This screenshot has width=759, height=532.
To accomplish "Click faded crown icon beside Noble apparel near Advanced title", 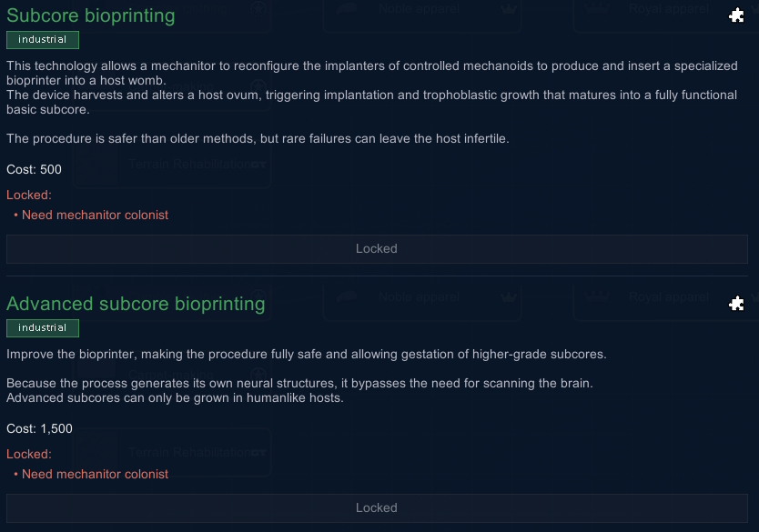I will (509, 297).
